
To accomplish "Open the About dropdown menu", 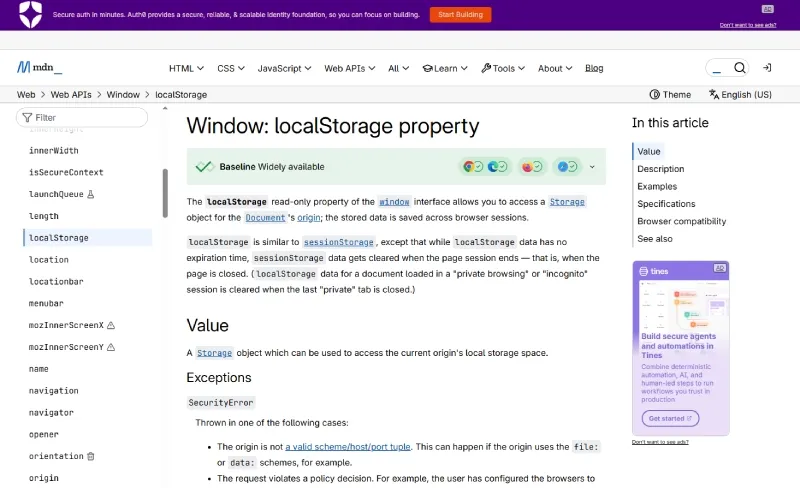I will point(555,68).
